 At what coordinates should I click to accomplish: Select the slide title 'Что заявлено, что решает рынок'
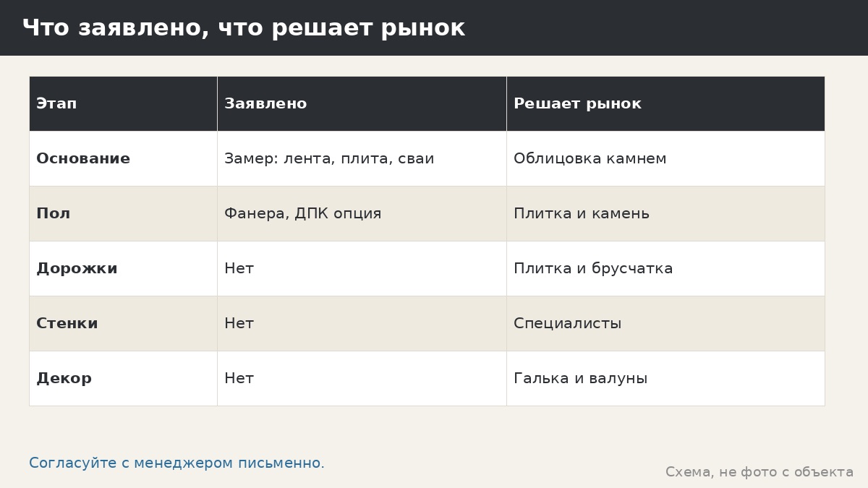pos(243,28)
